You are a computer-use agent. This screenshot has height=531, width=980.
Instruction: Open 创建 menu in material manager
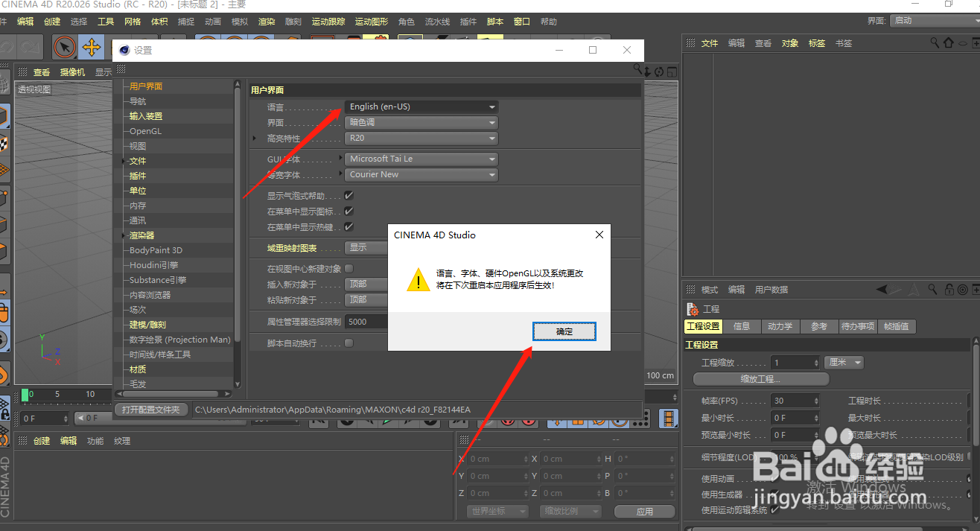42,441
